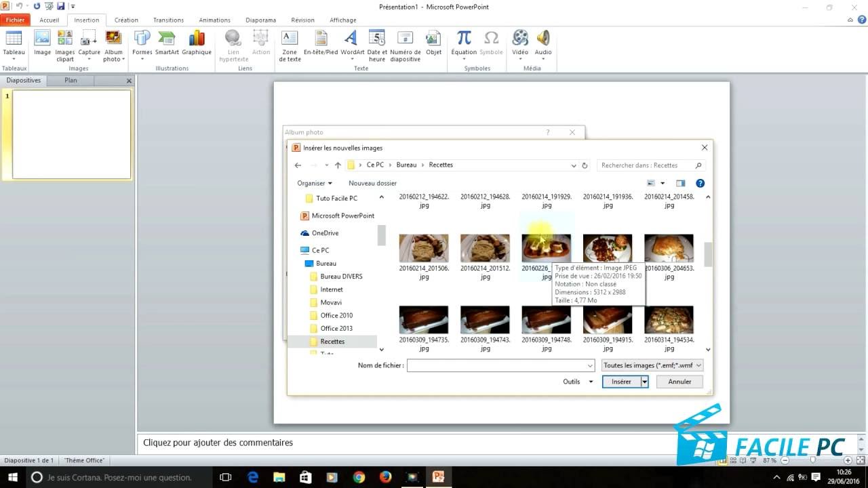Open Images clipart tool
The height and width of the screenshot is (488, 868).
pos(65,45)
